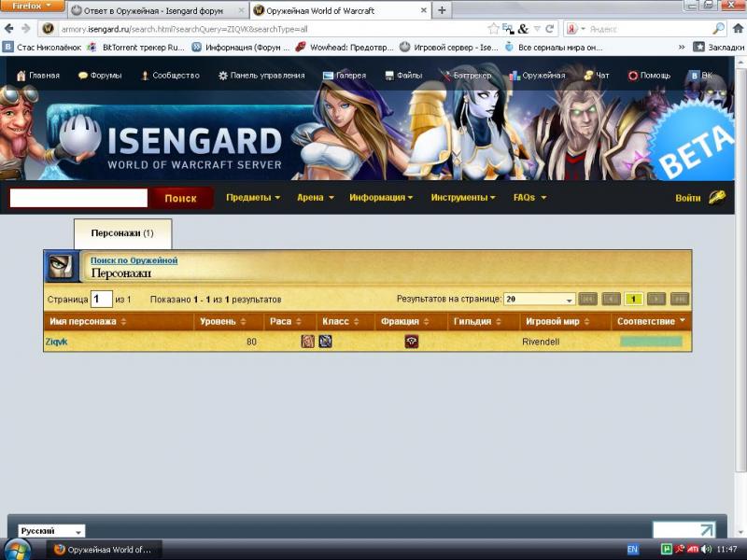The height and width of the screenshot is (560, 747).
Task: Go to current page 1 button
Action: point(633,299)
